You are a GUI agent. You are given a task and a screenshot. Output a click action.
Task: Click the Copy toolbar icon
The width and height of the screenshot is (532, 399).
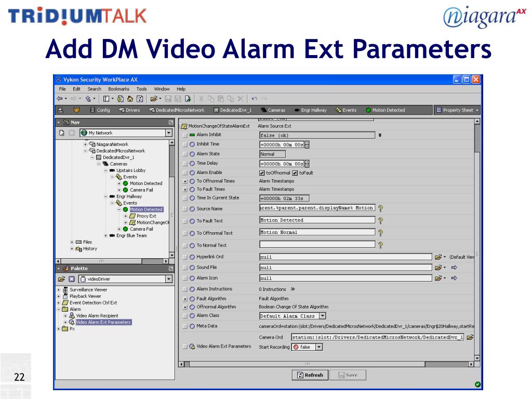tap(211, 99)
